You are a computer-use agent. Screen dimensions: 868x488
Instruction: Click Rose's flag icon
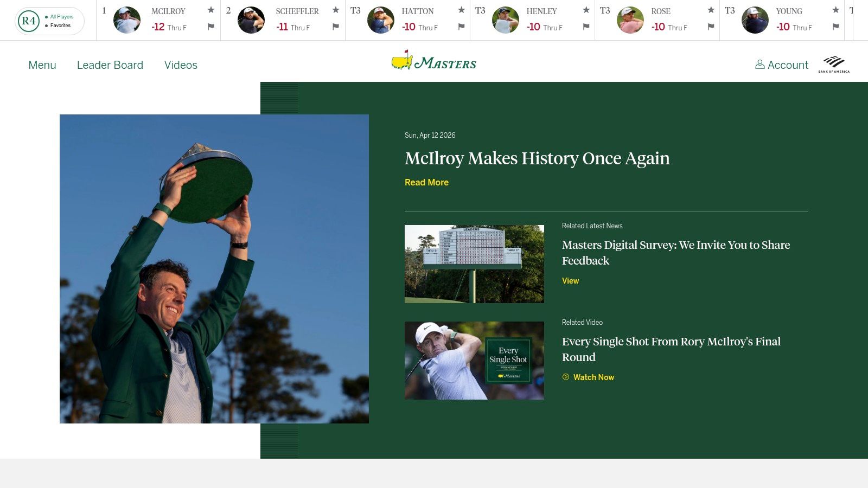tap(711, 27)
